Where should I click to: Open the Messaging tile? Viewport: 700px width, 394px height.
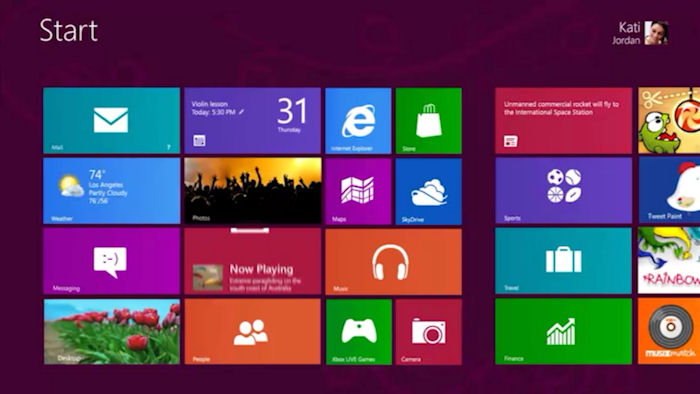pyautogui.click(x=112, y=261)
